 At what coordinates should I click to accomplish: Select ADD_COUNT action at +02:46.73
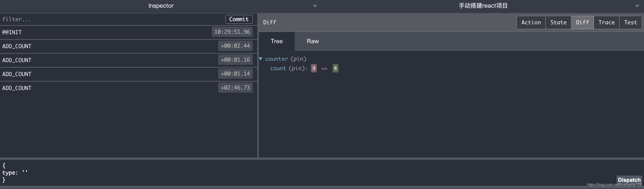128,88
